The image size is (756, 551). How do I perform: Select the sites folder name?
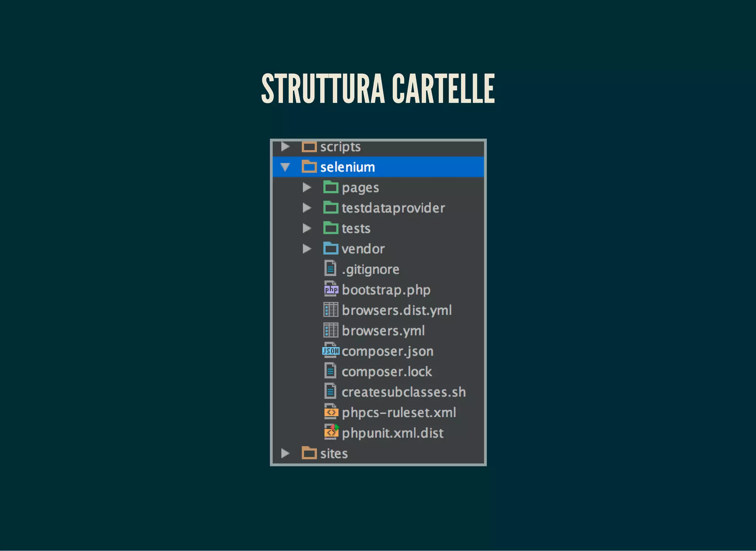click(334, 453)
